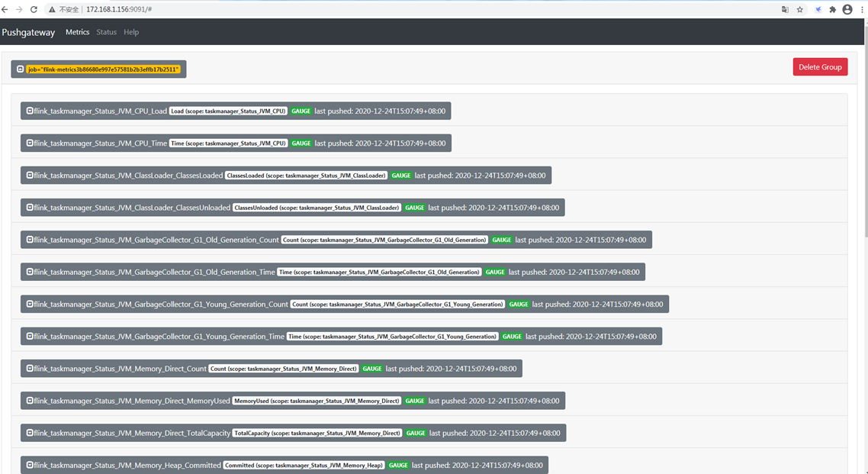The height and width of the screenshot is (474, 868).
Task: Expand the Memory_Direct_MemoryUsed metric
Action: coord(30,400)
